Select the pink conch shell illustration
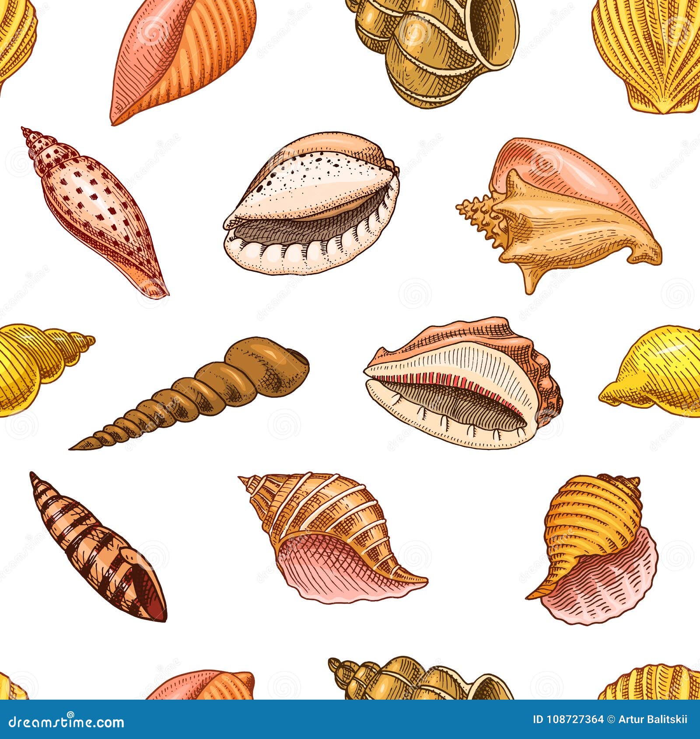 556,214
